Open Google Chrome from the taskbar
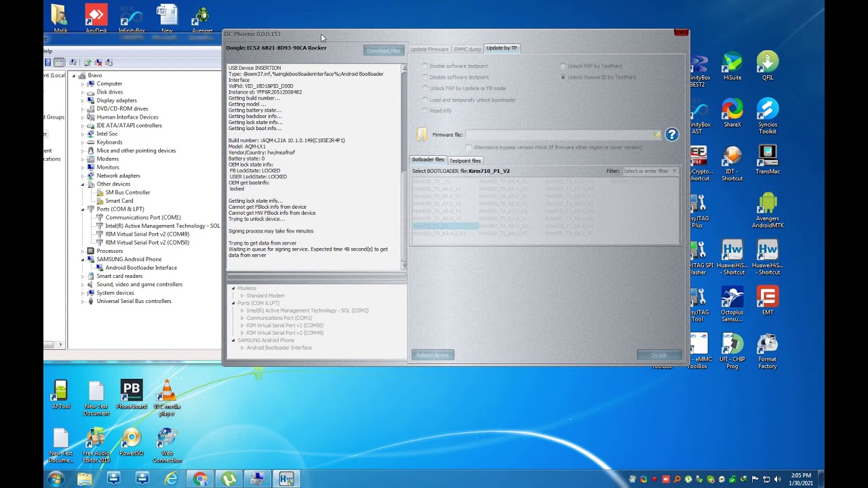This screenshot has width=868, height=488. point(200,479)
